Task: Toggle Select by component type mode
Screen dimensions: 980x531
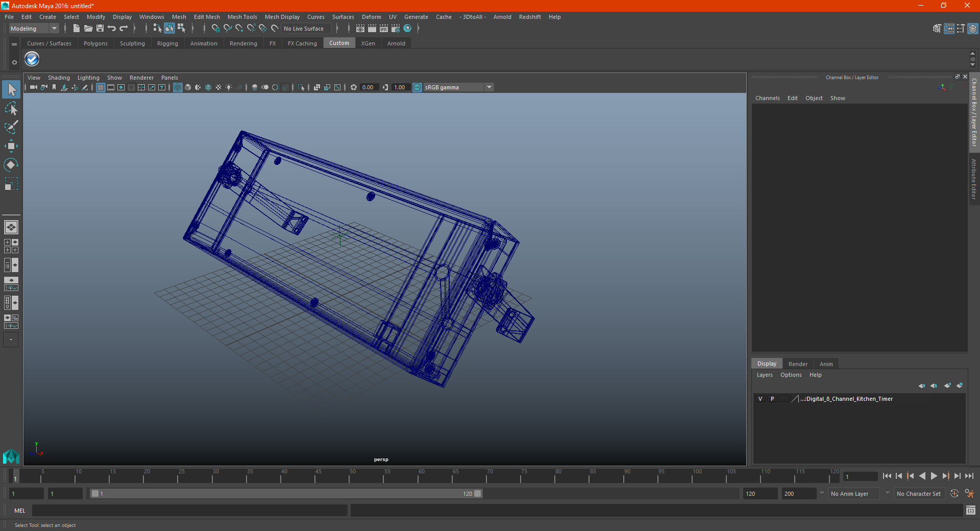Action: pyautogui.click(x=181, y=29)
